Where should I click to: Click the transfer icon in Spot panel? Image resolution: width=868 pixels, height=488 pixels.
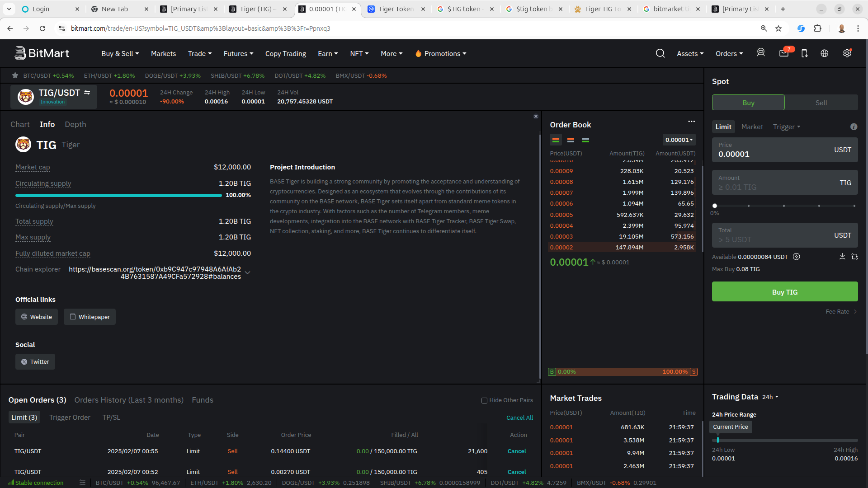pos(854,257)
